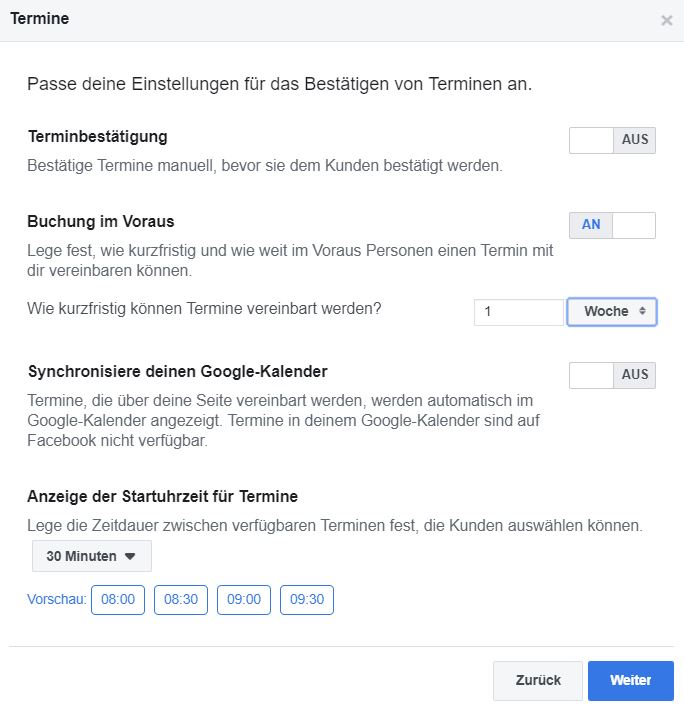
Task: Click the Terminbestätigung section heading
Action: 97,136
